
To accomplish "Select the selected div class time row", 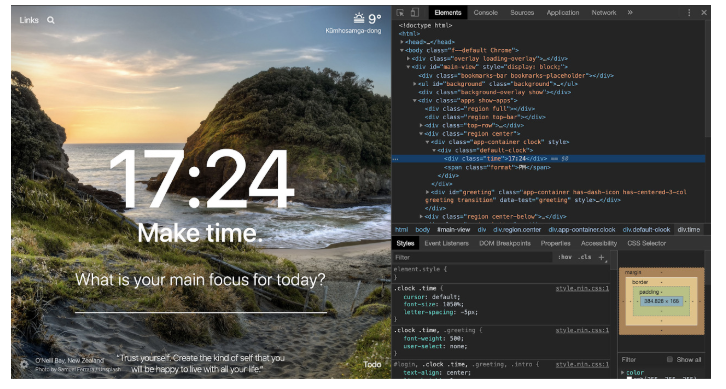I will tap(548, 159).
